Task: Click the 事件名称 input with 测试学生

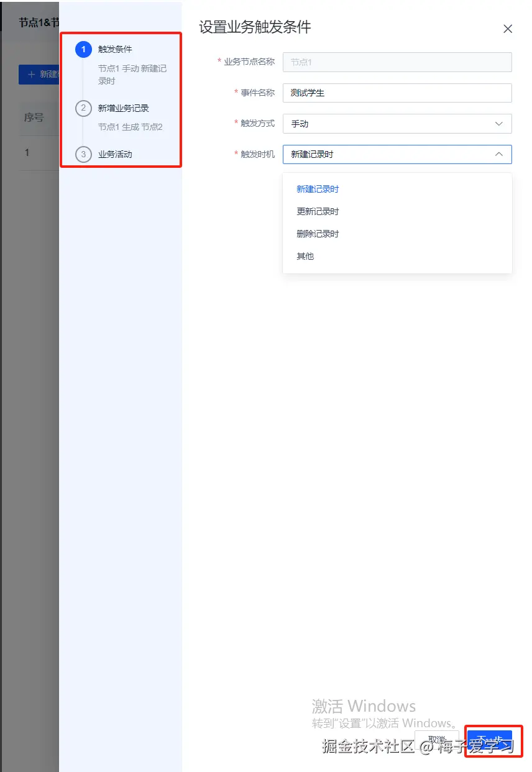Action: point(397,93)
